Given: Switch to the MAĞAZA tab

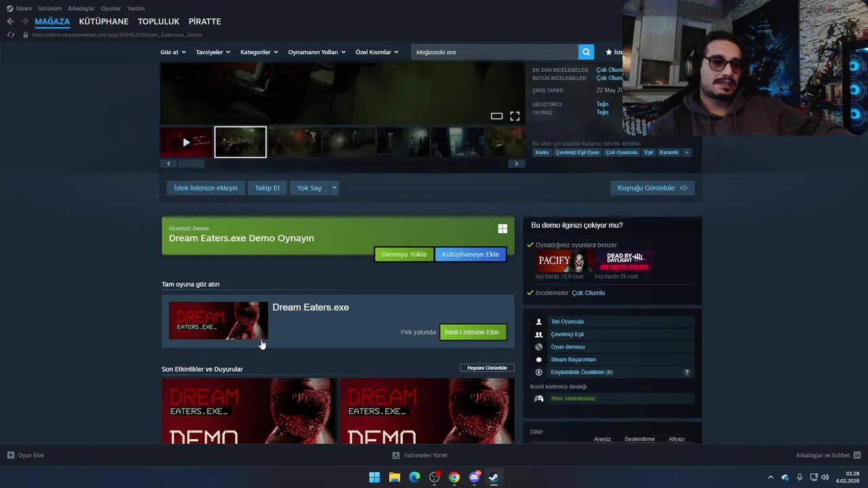Looking at the screenshot, I should pos(52,22).
